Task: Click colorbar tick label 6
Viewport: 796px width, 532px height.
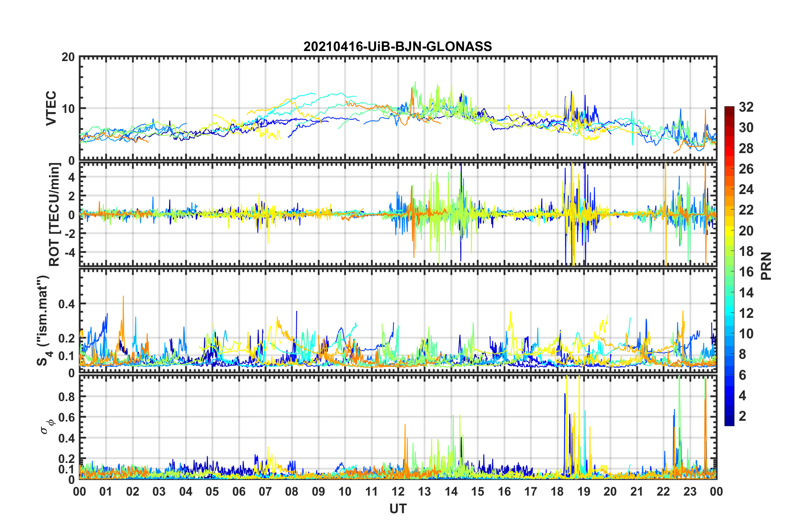Action: click(742, 375)
